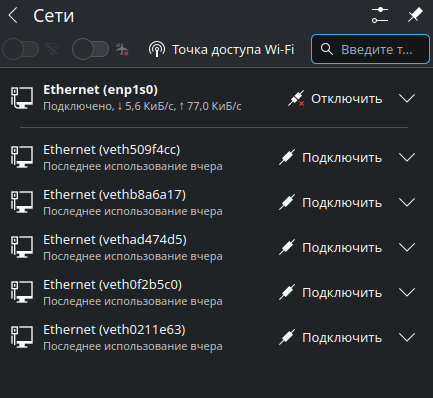Pin the Networks popup open

click(415, 15)
